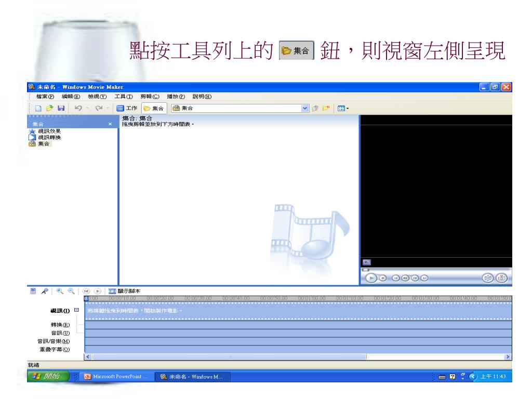The height and width of the screenshot is (399, 532).
Task: Open the 集合 collection combo box
Action: [240, 108]
